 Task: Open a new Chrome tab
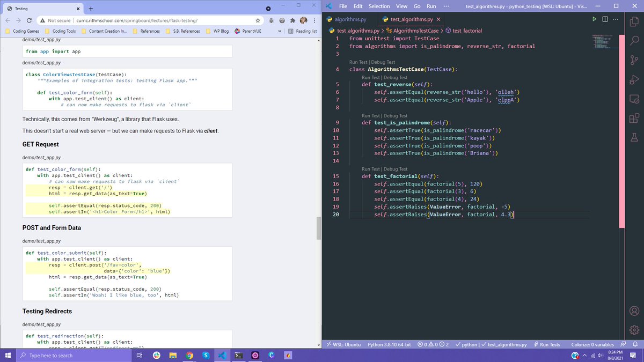tap(91, 9)
